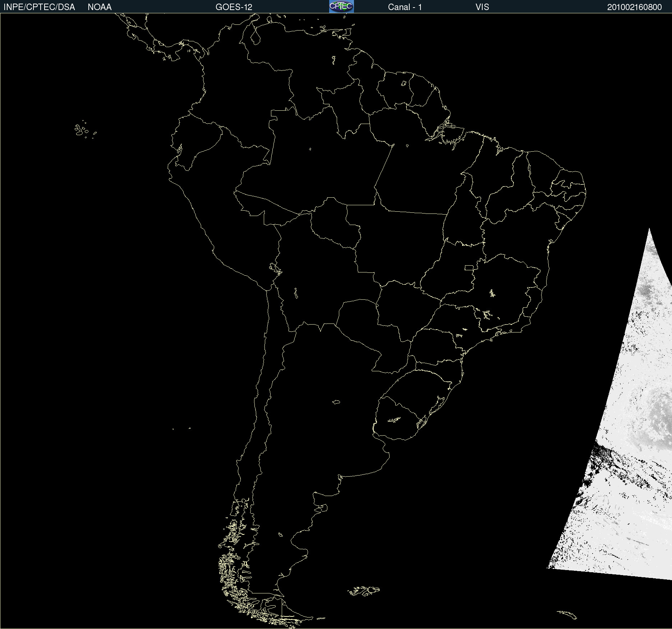The width and height of the screenshot is (672, 629).
Task: Click the Galapagos Islands outline
Action: click(85, 129)
